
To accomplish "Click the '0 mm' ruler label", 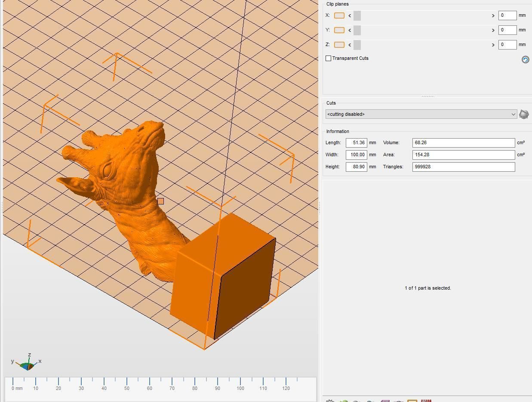I will (17, 388).
